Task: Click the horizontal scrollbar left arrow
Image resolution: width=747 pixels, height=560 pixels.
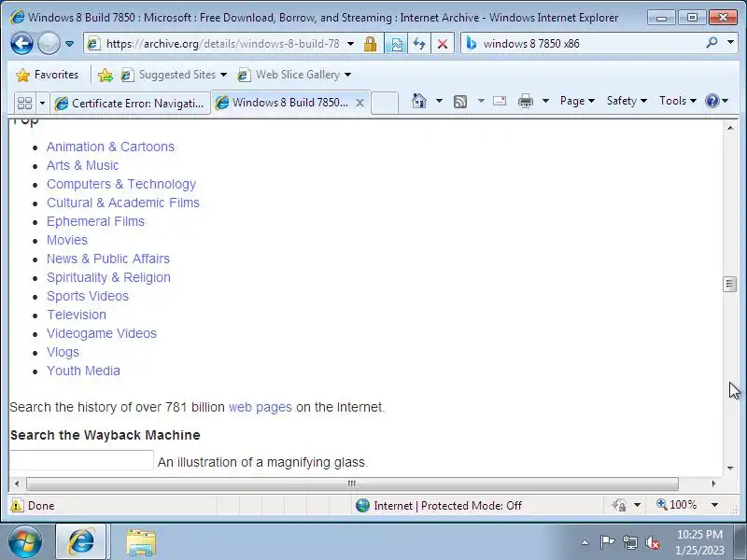Action: point(17,483)
